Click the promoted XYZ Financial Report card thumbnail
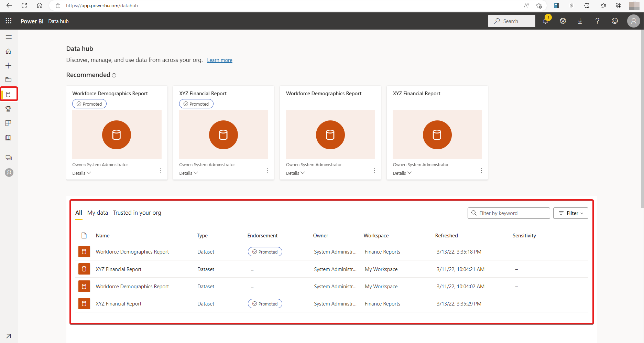This screenshot has height=343, width=644. [223, 135]
